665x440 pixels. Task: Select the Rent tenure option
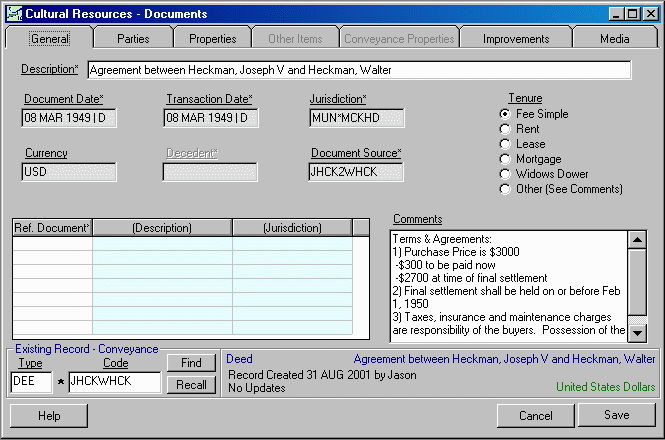tap(520, 129)
